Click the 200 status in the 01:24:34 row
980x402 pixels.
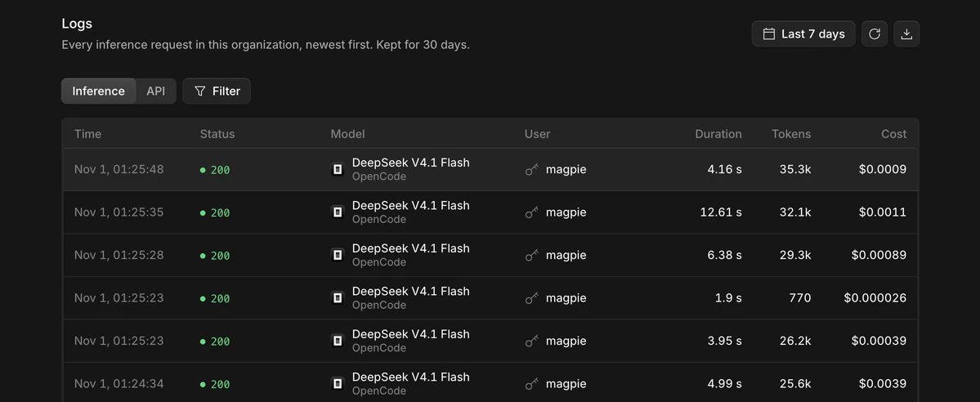point(215,385)
